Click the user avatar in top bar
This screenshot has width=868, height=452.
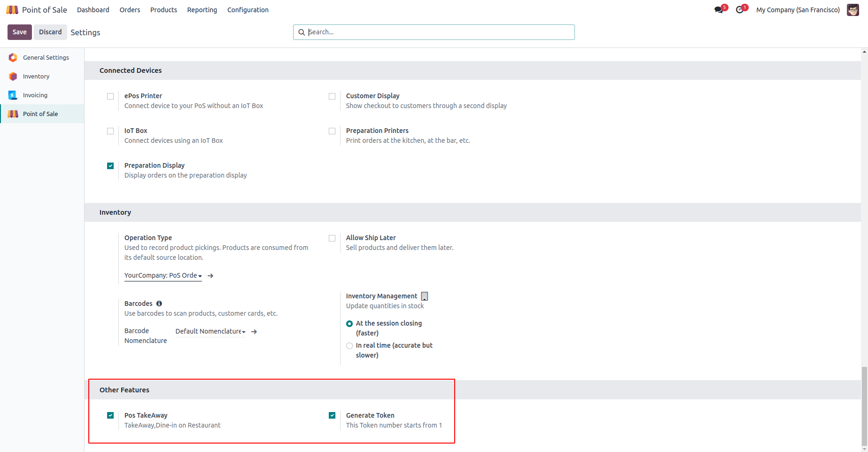coord(852,10)
